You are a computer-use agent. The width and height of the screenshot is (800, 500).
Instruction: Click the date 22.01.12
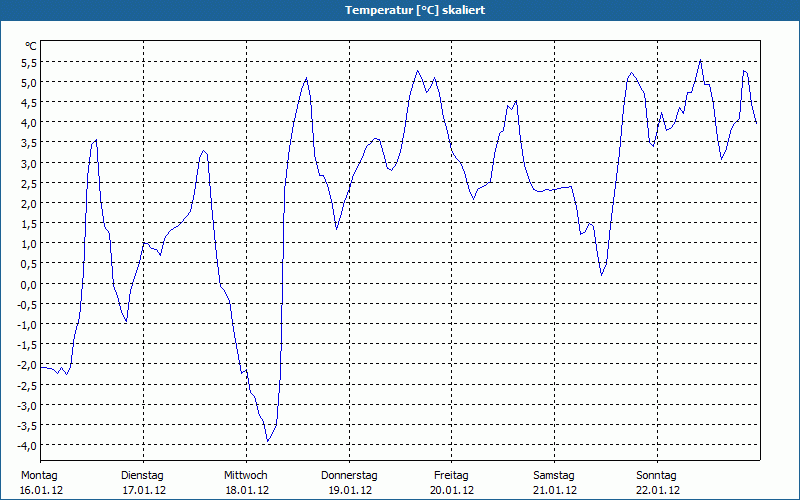click(658, 490)
